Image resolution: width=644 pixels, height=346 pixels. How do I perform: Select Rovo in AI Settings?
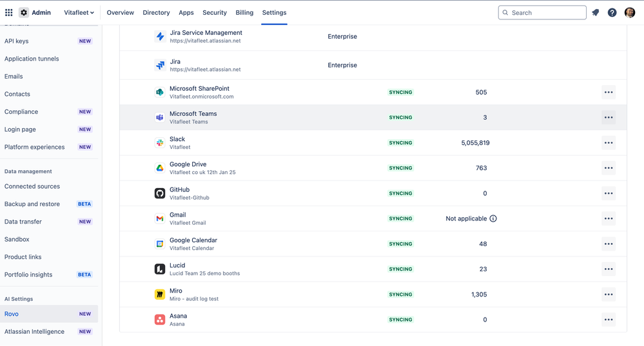click(x=49, y=314)
